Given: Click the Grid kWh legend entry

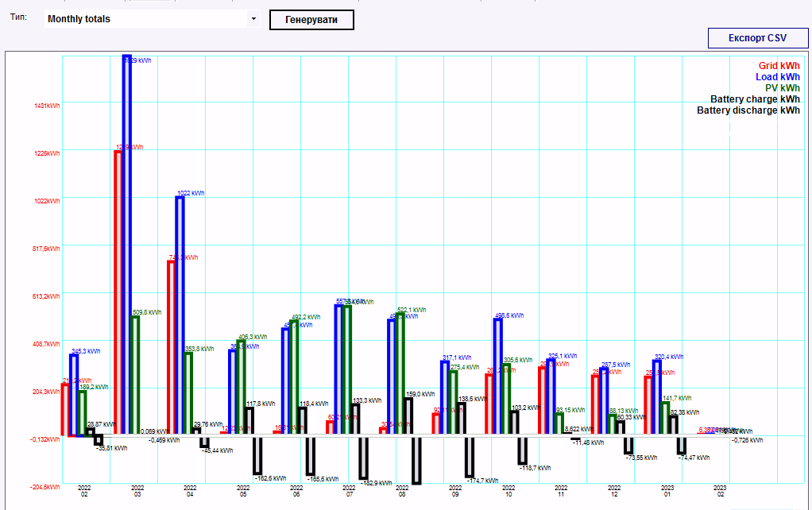Looking at the screenshot, I should (x=779, y=66).
